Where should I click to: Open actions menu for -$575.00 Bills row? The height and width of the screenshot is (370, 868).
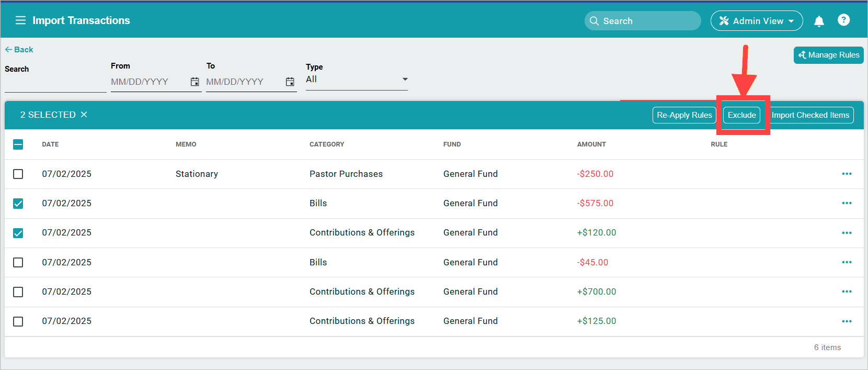tap(847, 203)
